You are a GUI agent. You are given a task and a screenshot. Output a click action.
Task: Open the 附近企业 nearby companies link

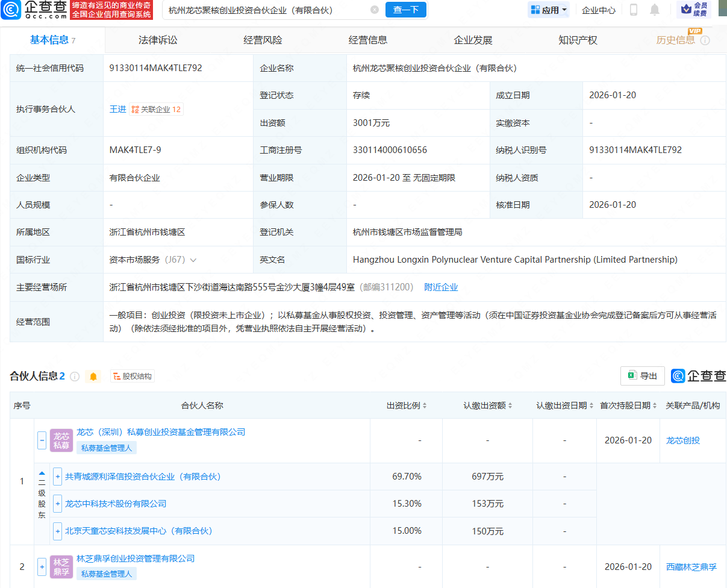point(441,287)
